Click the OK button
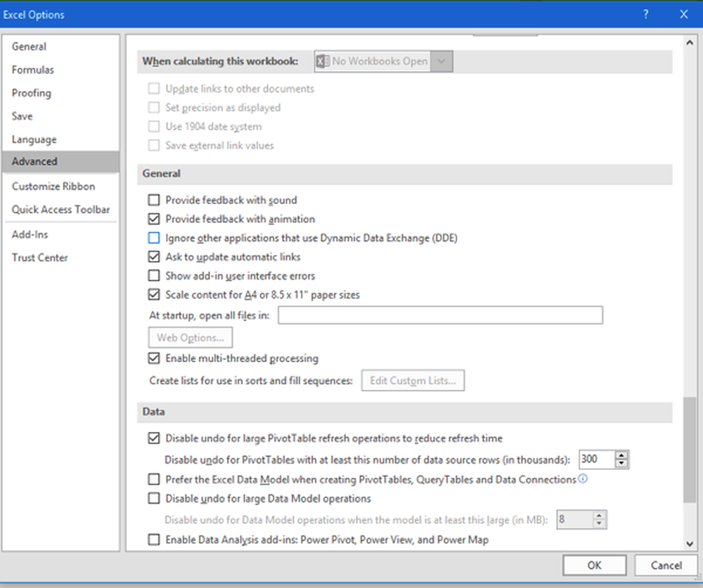This screenshot has height=588, width=703. tap(594, 565)
